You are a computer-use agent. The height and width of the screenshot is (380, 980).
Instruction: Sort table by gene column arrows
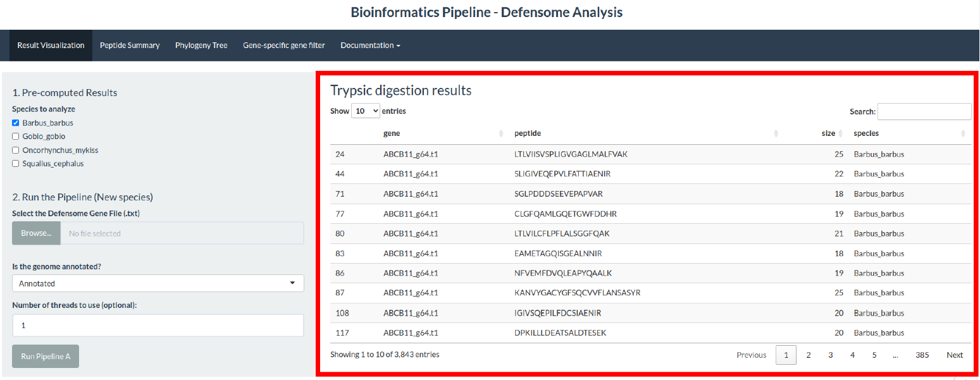coord(501,133)
